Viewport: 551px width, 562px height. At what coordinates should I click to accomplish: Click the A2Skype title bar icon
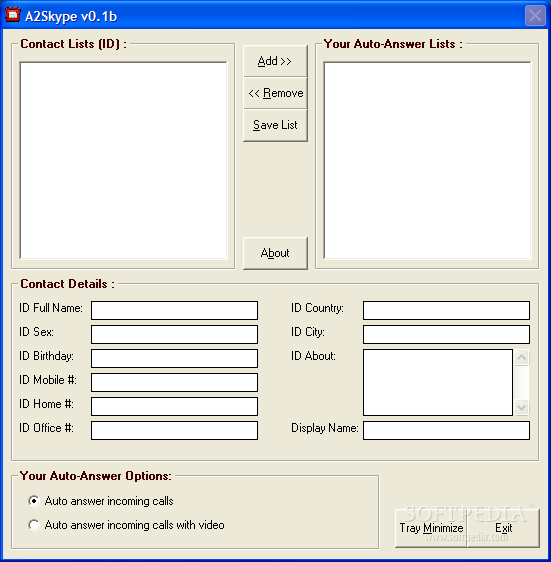[x=13, y=14]
